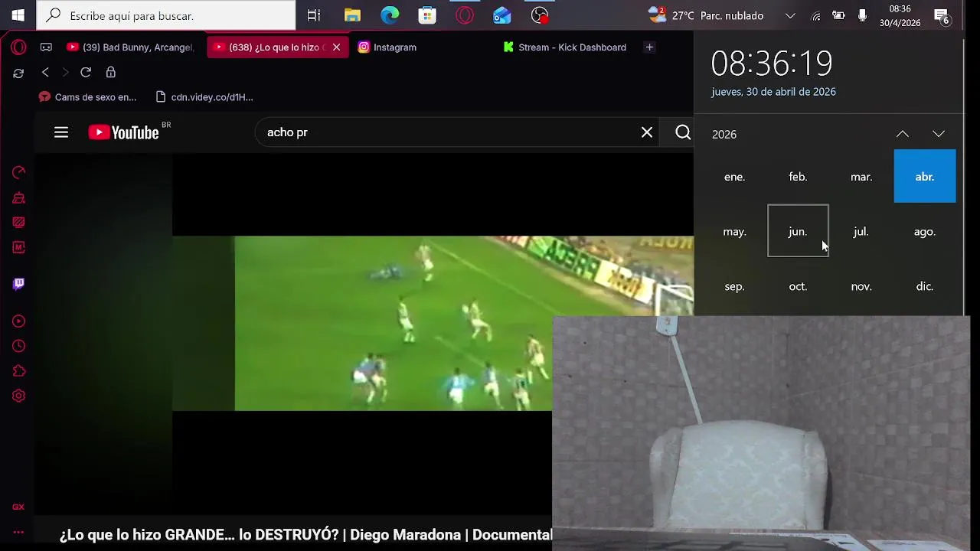Select jul. in the calendar
Image resolution: width=980 pixels, height=551 pixels.
[861, 231]
